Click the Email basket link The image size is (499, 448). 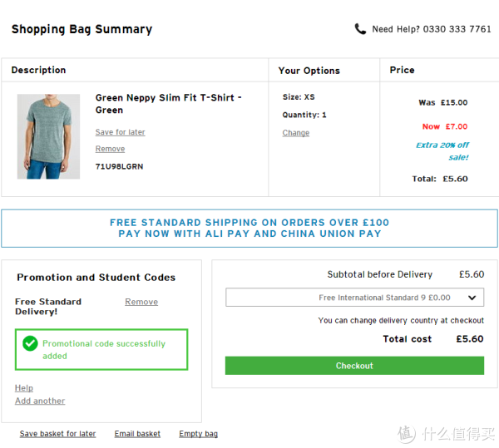click(137, 434)
